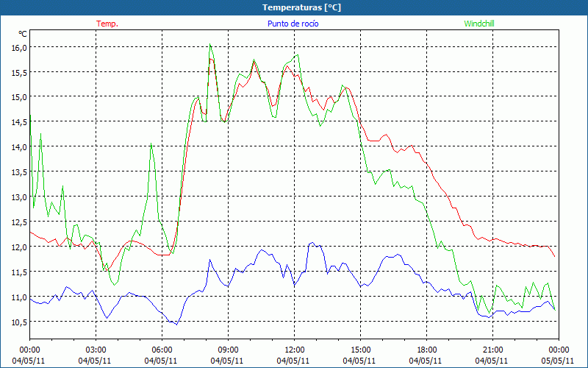Click the blue dew point minimum near 06:30
The height and width of the screenshot is (368, 588).
[176, 325]
